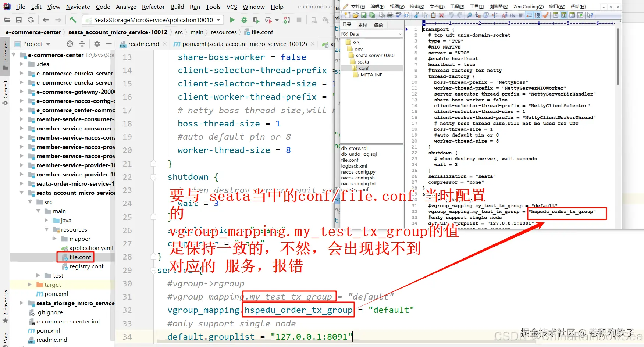Switch to the readme.md editor tab
Image resolution: width=644 pixels, height=347 pixels.
pyautogui.click(x=143, y=44)
